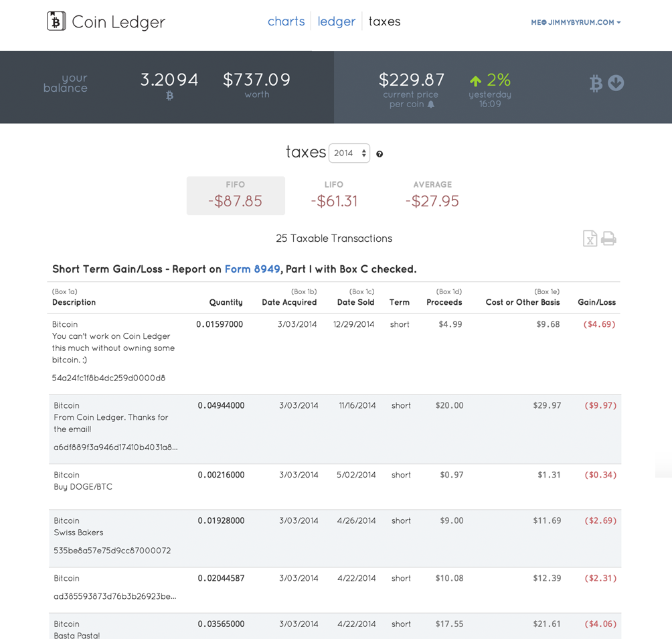The image size is (672, 639).
Task: Click the green up arrow price change
Action: point(475,80)
